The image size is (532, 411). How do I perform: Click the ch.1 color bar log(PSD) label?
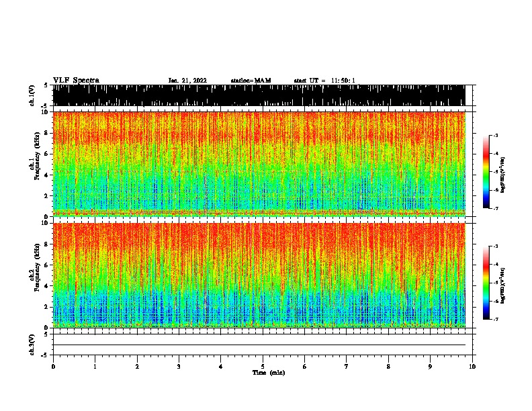[x=503, y=175]
